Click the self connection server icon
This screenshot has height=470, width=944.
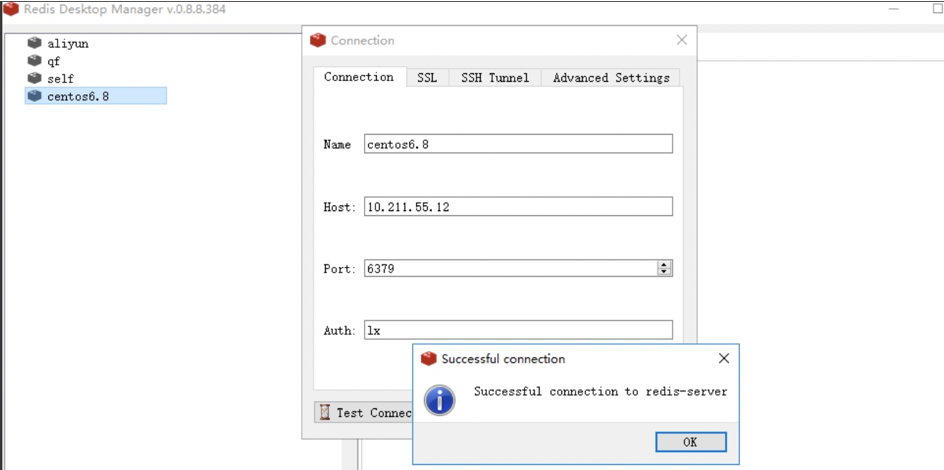pyautogui.click(x=34, y=78)
